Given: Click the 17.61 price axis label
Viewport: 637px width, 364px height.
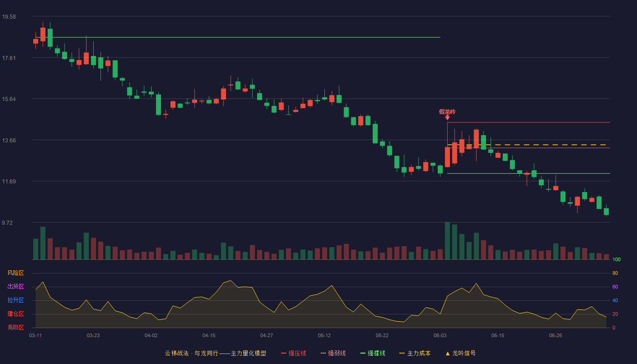Looking at the screenshot, I should tap(9, 58).
